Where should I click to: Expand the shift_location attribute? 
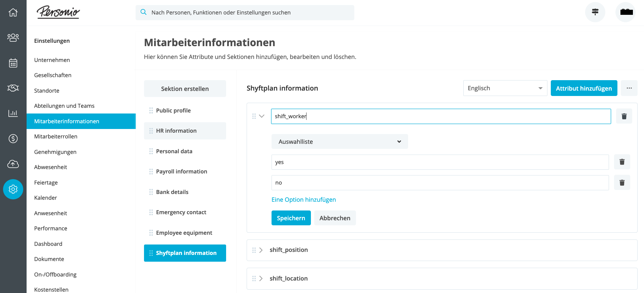(x=261, y=279)
